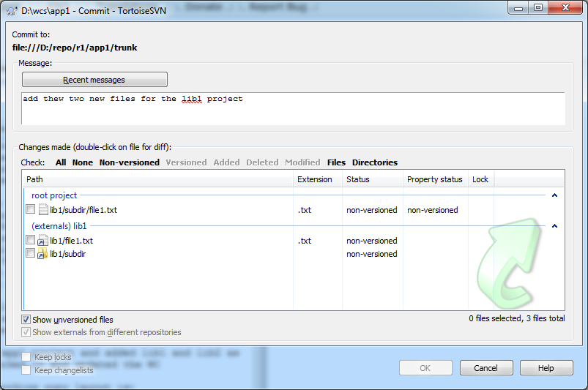The width and height of the screenshot is (588, 390).
Task: Select the None check link
Action: click(83, 162)
